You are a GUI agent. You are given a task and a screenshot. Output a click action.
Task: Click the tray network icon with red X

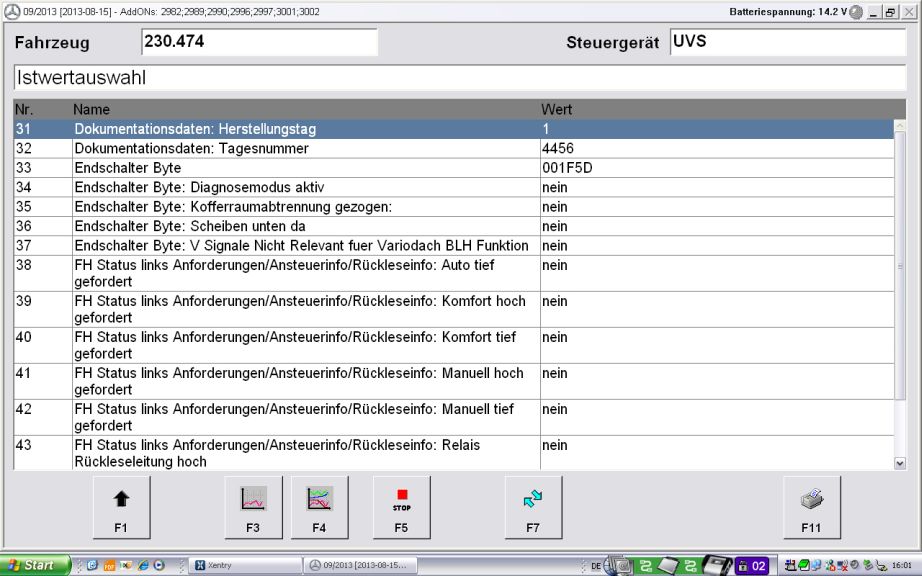(x=842, y=565)
